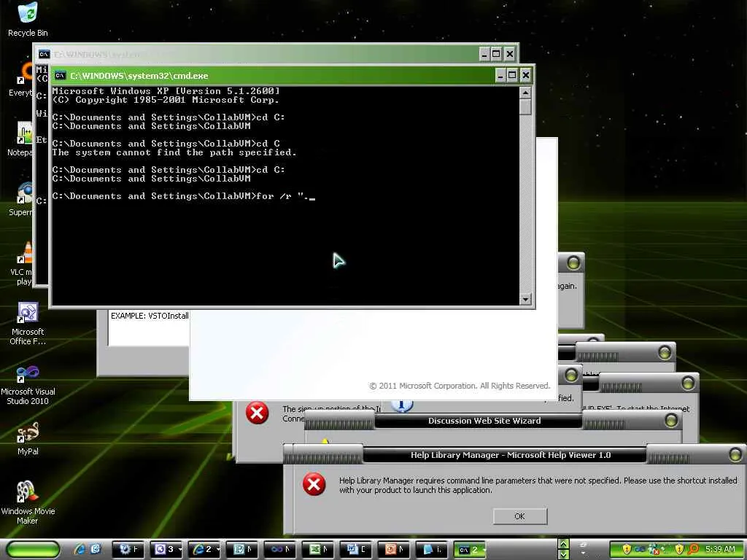Screen dimensions: 747x560
Task: Click OK in the Help Library Manager dialog
Action: coord(519,516)
